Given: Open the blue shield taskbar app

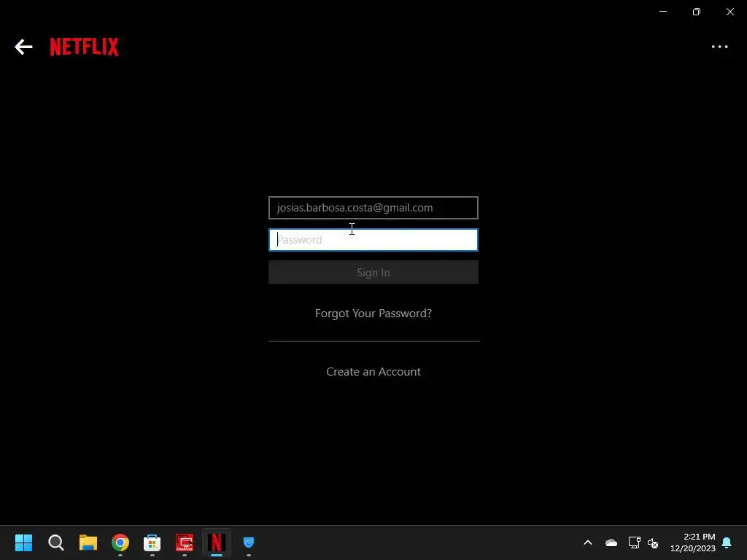Looking at the screenshot, I should click(x=249, y=542).
